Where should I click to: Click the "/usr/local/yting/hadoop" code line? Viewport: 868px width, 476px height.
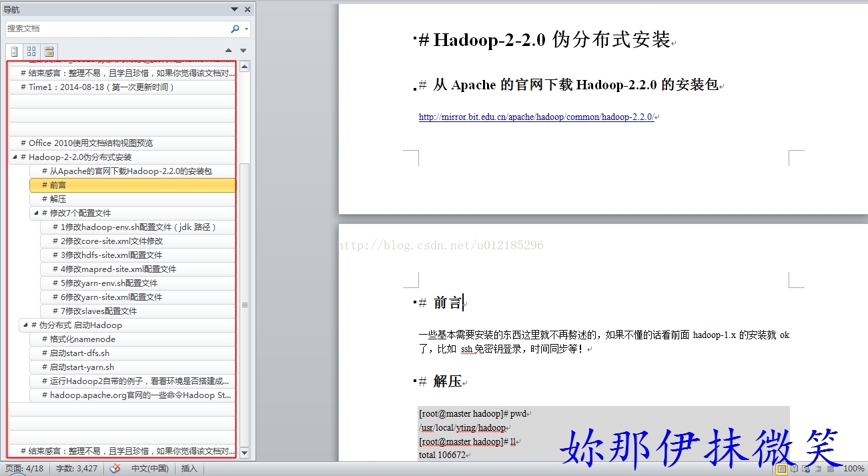coord(462,428)
